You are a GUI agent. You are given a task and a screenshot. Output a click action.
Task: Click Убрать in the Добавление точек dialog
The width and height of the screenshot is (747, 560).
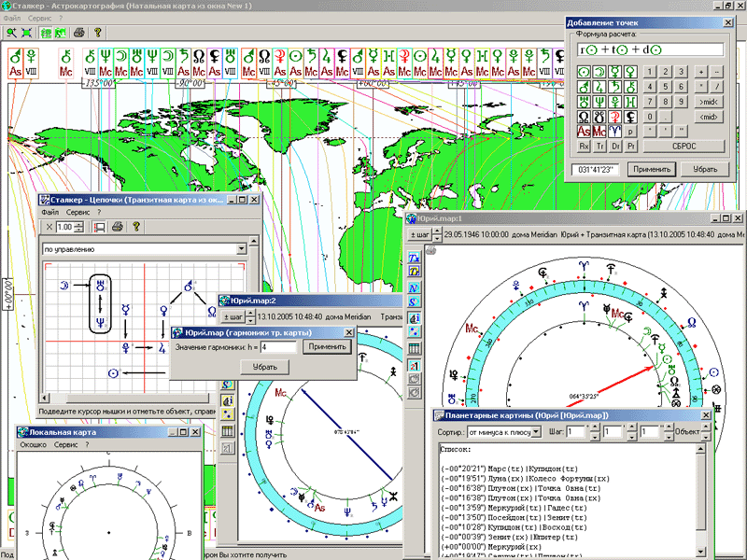point(705,170)
